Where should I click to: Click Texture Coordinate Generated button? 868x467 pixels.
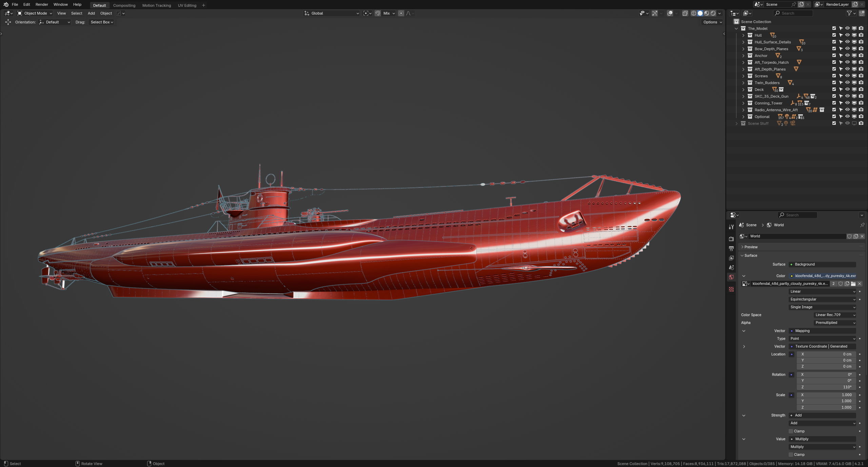pos(822,346)
